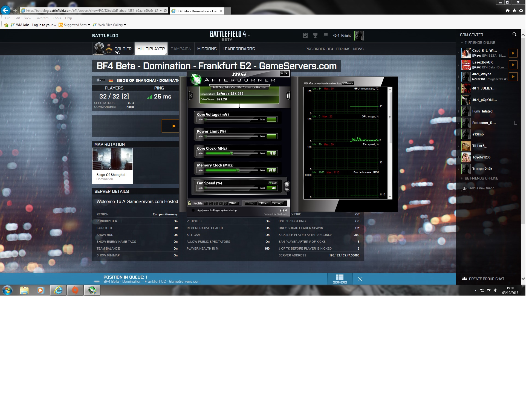The image size is (532, 399).
Task: Click the Core Clock value field 810
Action: pyautogui.click(x=272, y=153)
